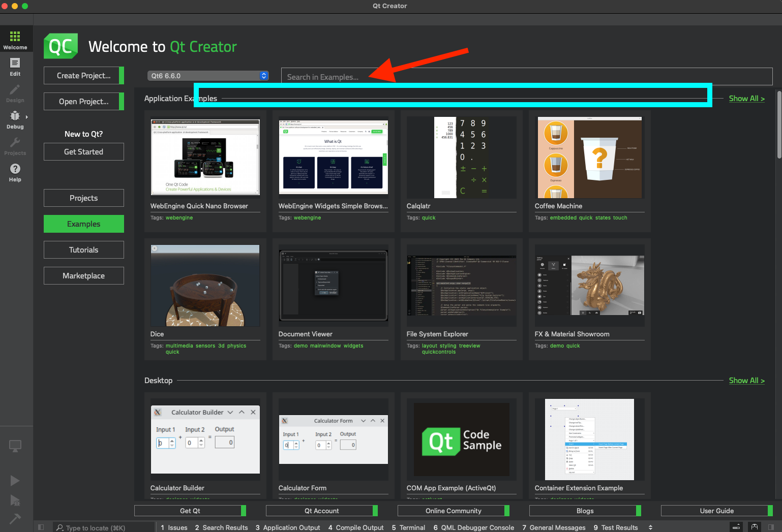Show all Application Examples
The width and height of the screenshot is (782, 532).
(746, 99)
